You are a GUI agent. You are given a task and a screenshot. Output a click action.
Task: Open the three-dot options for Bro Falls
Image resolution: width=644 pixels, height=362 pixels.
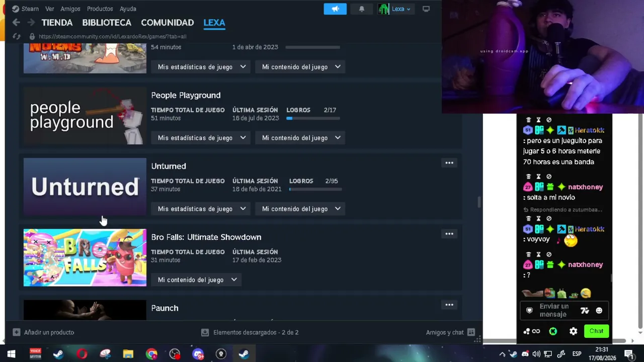(x=449, y=234)
